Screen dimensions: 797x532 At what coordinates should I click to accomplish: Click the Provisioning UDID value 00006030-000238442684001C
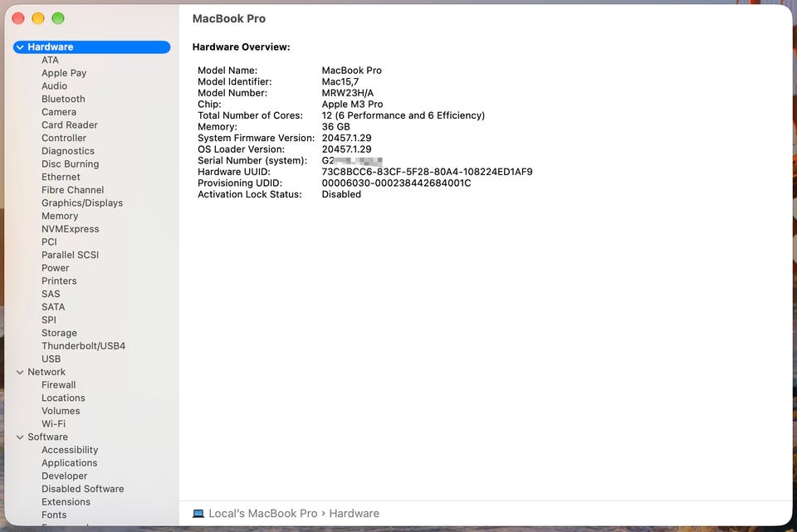397,183
